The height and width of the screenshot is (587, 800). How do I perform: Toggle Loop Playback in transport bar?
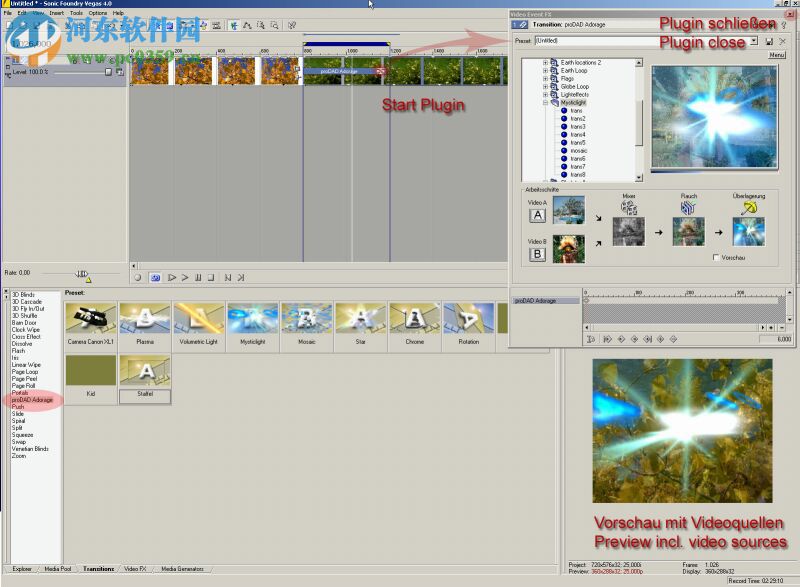[x=156, y=277]
